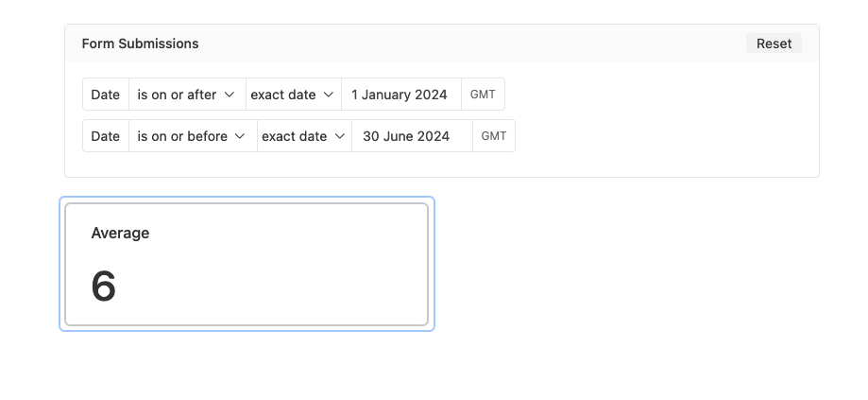
Task: Open the 'is on or after' operator dropdown
Action: point(187,95)
